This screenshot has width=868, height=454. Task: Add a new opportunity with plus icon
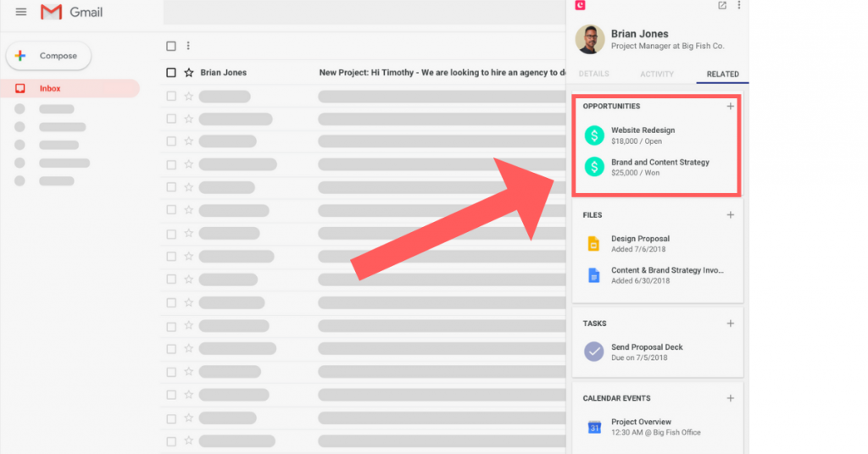tap(731, 106)
